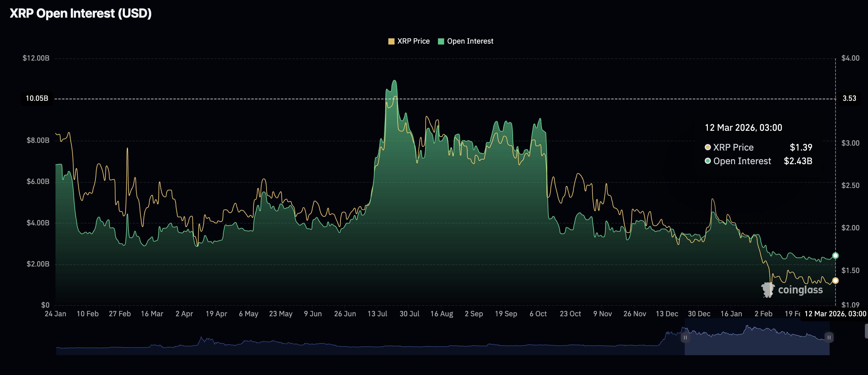Click the 3.53 right-axis price label
Image resolution: width=868 pixels, height=375 pixels.
tap(849, 98)
